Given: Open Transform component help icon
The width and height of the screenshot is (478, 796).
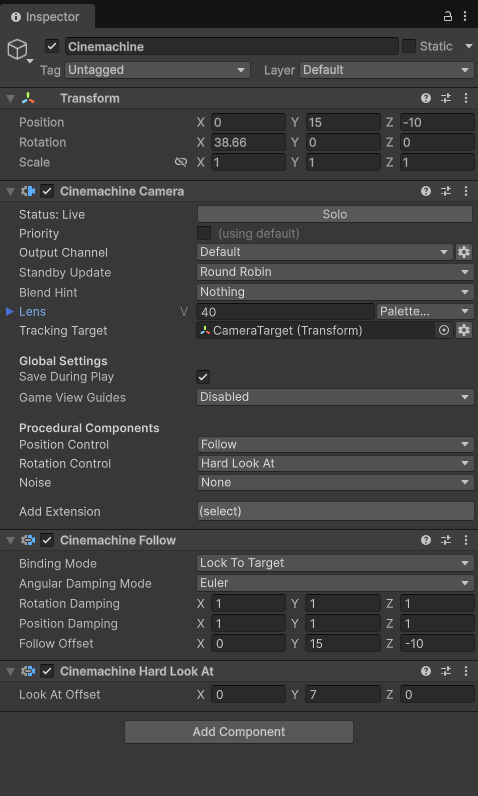Looking at the screenshot, I should coord(426,98).
